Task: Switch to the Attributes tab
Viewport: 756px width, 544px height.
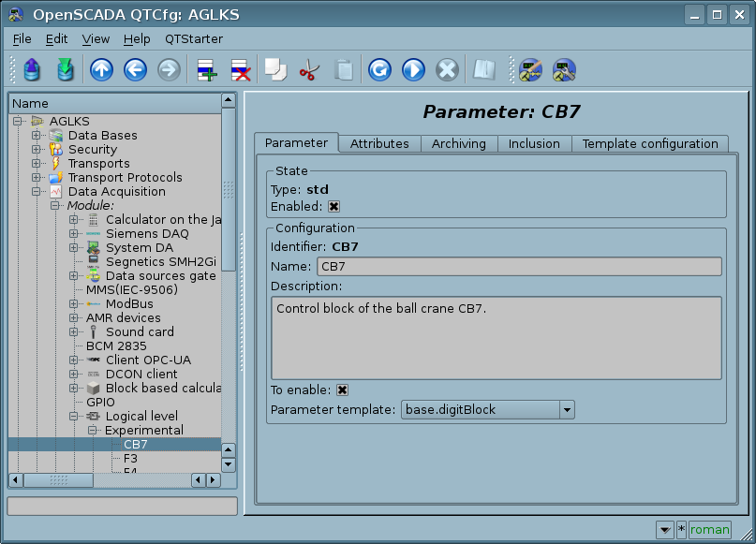Action: [x=379, y=143]
